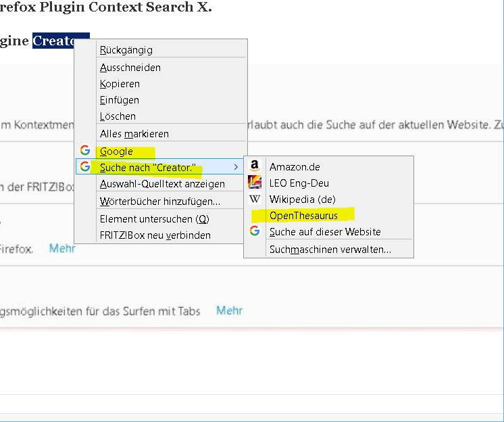Follow the Mehr link after Surfen mit Tabs
This screenshot has height=422, width=504.
[229, 310]
